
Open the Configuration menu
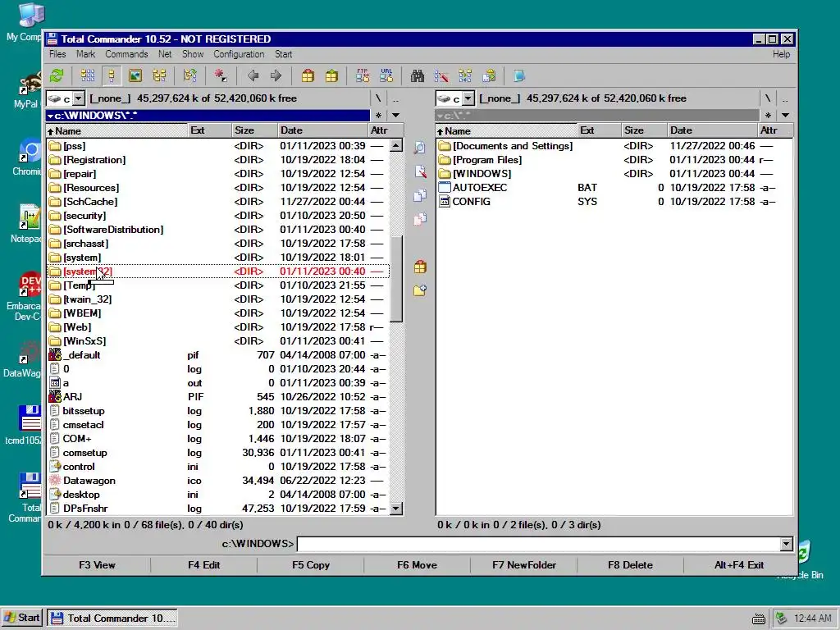pos(239,54)
